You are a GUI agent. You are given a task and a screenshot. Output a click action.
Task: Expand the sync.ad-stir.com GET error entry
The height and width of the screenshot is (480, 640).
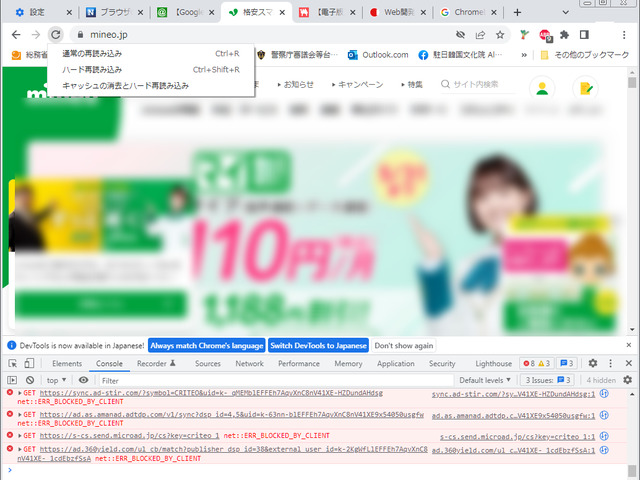tap(20, 393)
